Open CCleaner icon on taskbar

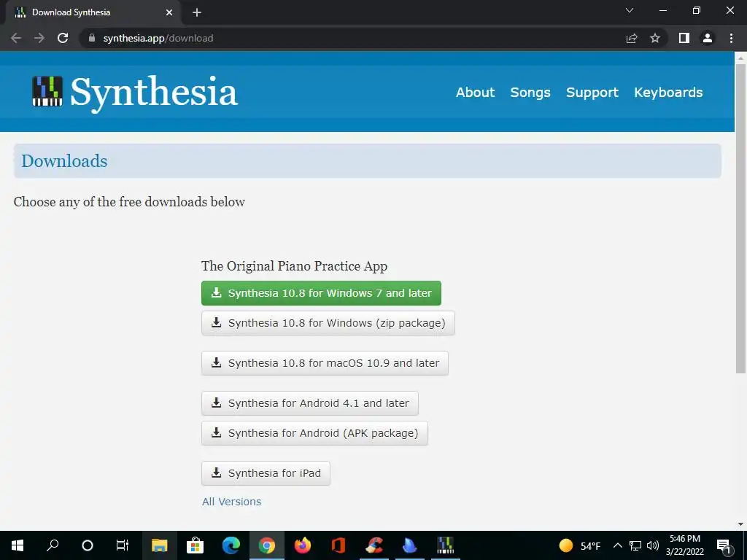(x=374, y=545)
